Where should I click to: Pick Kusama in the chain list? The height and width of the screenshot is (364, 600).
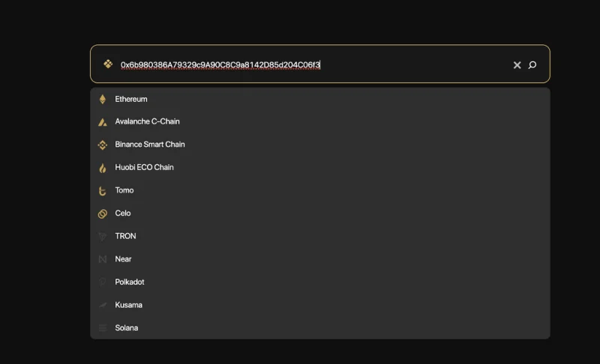coord(320,305)
